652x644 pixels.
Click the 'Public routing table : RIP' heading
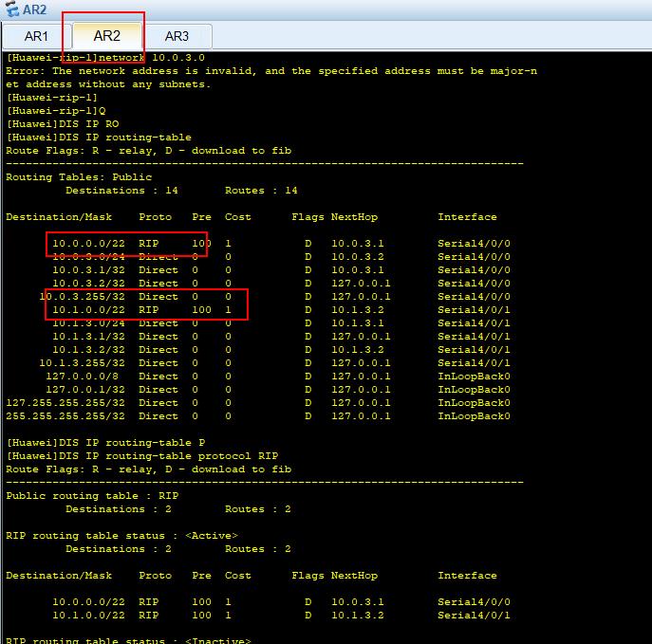coord(92,496)
